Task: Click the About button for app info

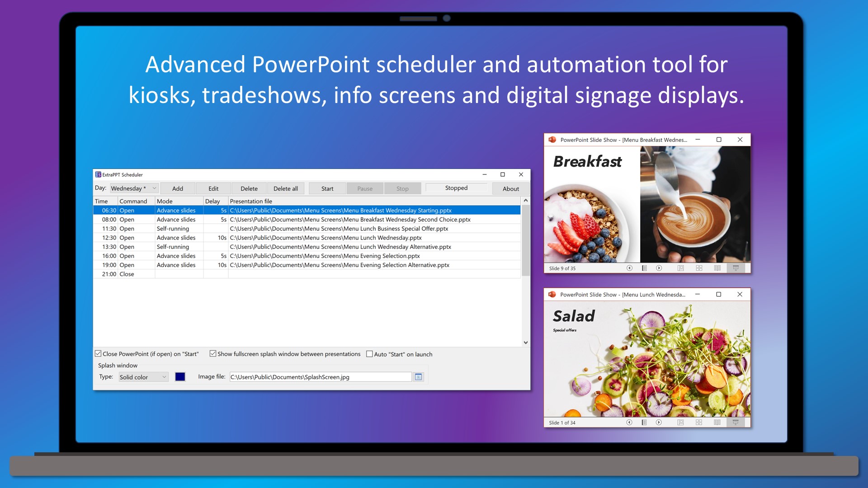Action: click(509, 189)
